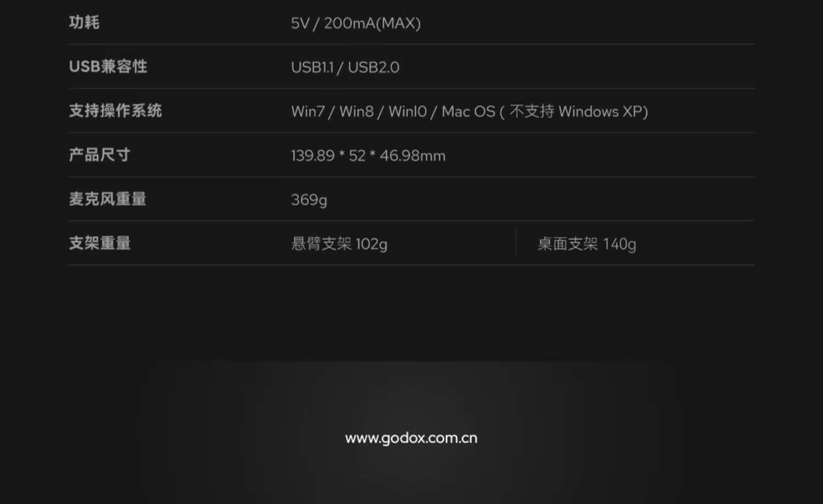Select the 功耗 specification label
The image size is (823, 504).
84,22
